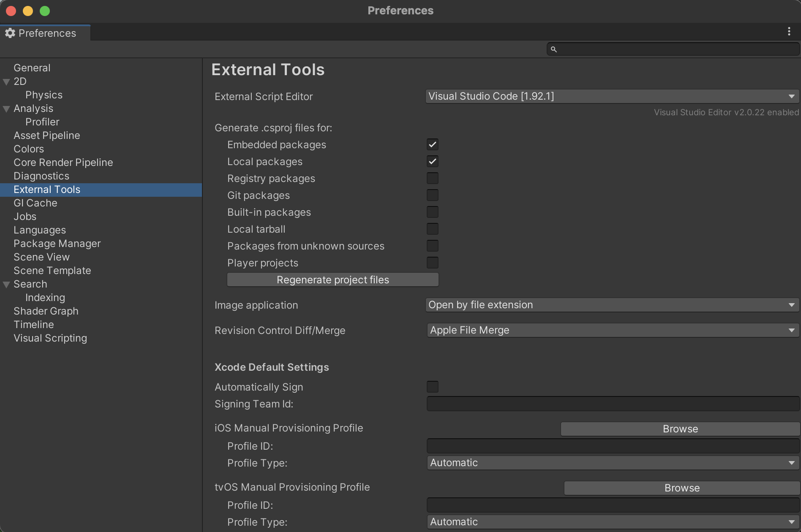Image resolution: width=801 pixels, height=532 pixels.
Task: Collapse the 2D section triangle
Action: 6,81
